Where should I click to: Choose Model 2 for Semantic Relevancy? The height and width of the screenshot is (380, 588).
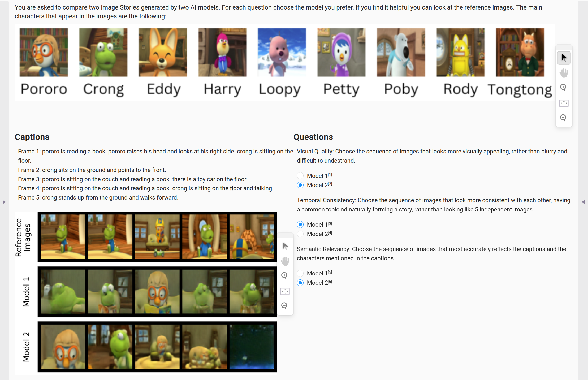pos(300,283)
